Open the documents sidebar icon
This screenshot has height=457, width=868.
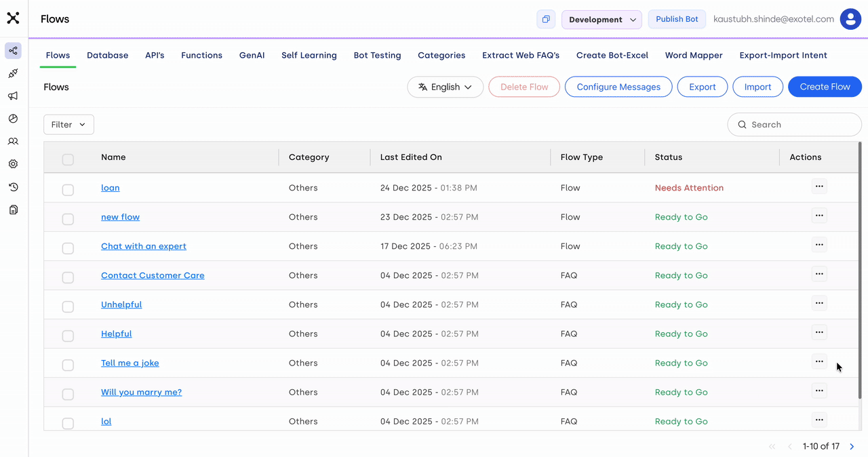click(x=13, y=210)
